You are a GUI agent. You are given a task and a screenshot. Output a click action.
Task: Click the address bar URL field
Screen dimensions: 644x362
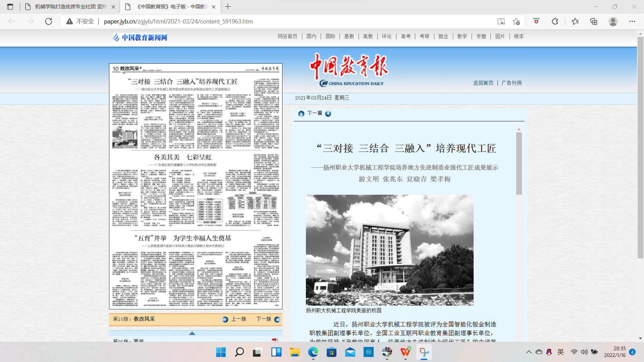pyautogui.click(x=268, y=21)
